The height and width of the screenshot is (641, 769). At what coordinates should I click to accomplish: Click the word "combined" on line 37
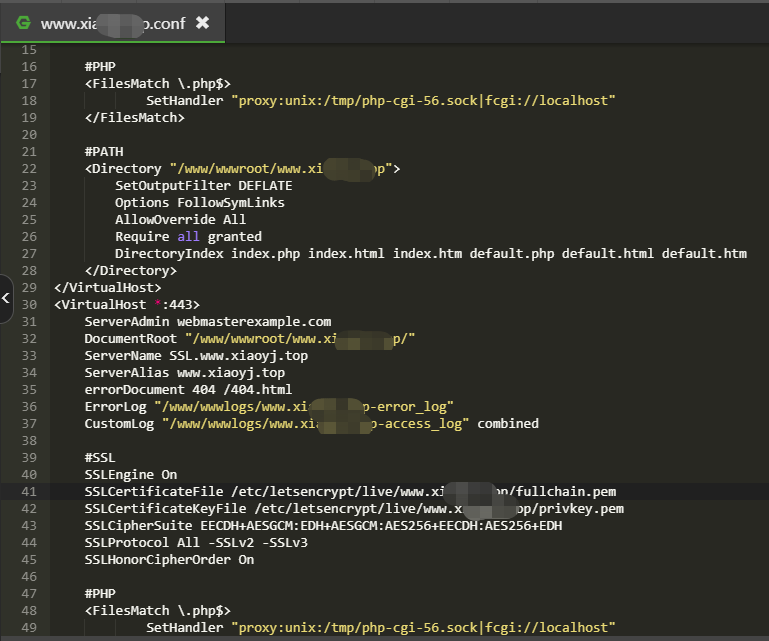[x=508, y=424]
